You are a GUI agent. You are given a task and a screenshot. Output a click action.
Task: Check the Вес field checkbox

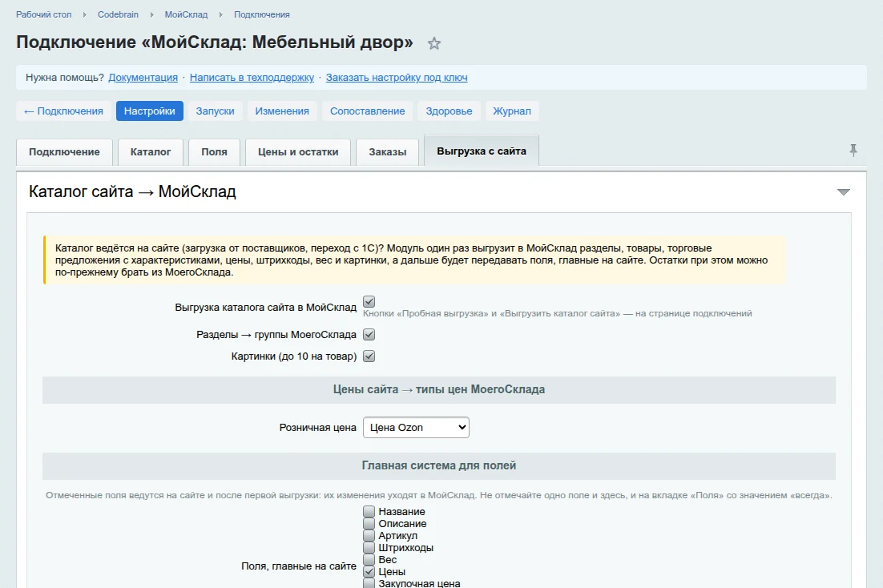[369, 559]
